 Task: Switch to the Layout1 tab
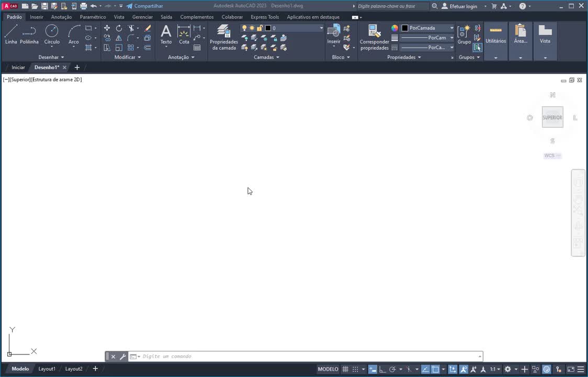[x=47, y=369]
